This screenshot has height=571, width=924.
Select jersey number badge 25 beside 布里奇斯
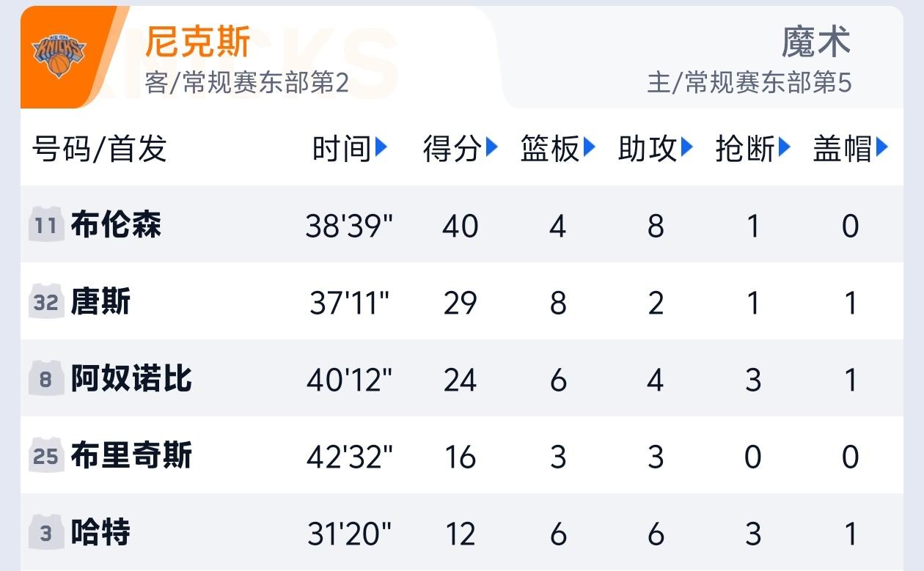click(x=45, y=454)
